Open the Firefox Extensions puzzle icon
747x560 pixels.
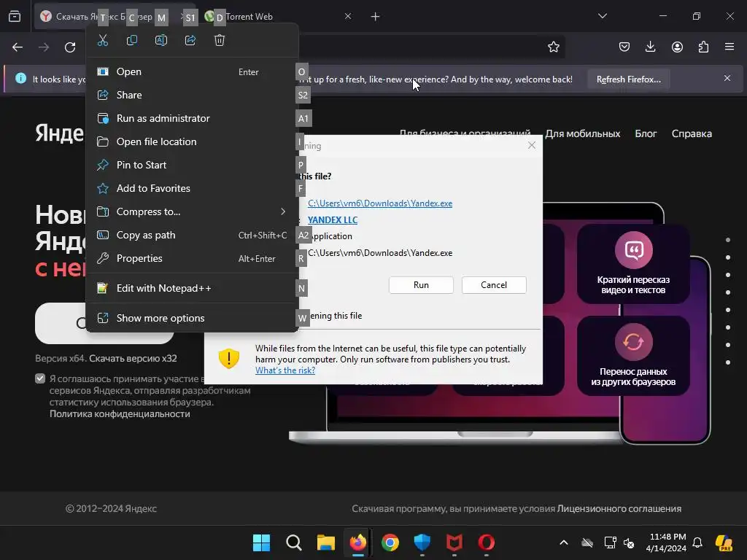point(703,47)
